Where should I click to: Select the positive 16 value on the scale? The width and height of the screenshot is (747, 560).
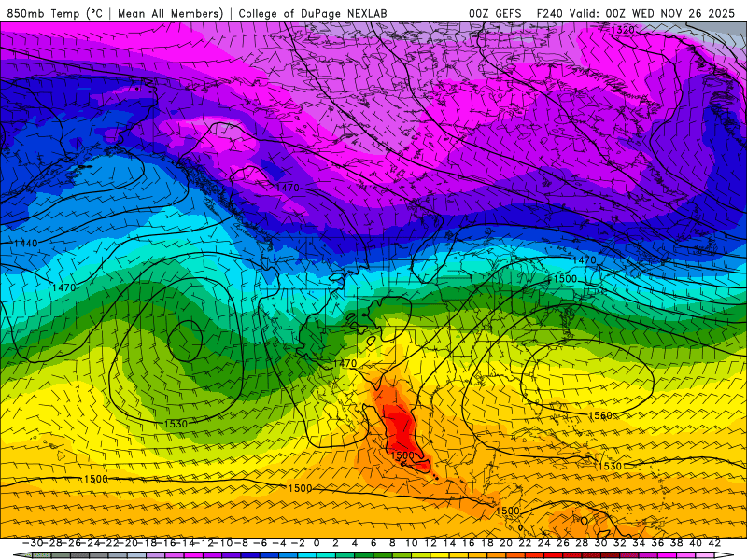468,543
